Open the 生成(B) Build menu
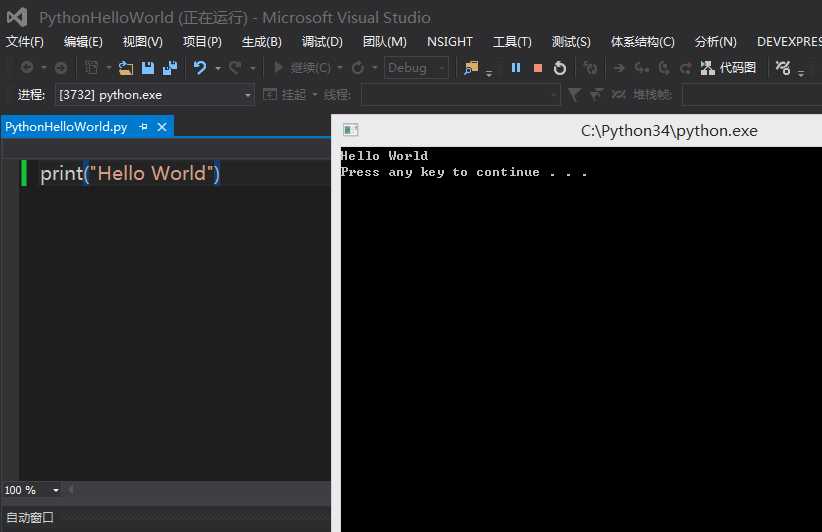Viewport: 822px width, 532px height. click(x=262, y=41)
